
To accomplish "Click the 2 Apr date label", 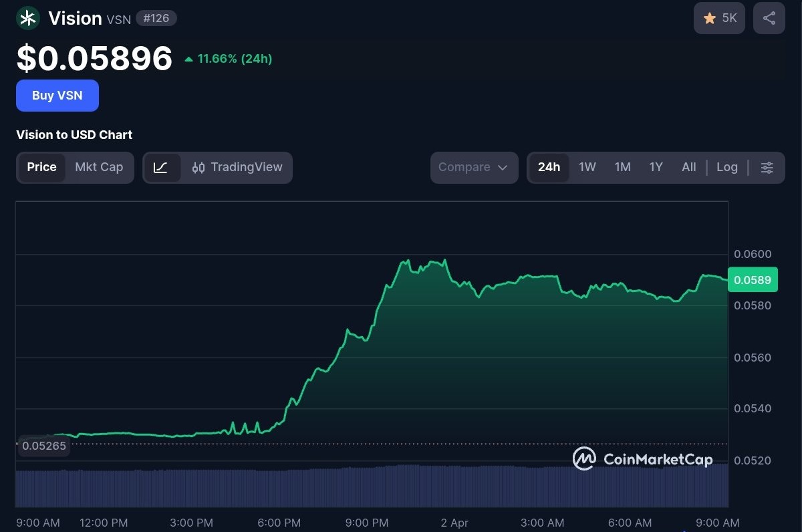I will (454, 523).
